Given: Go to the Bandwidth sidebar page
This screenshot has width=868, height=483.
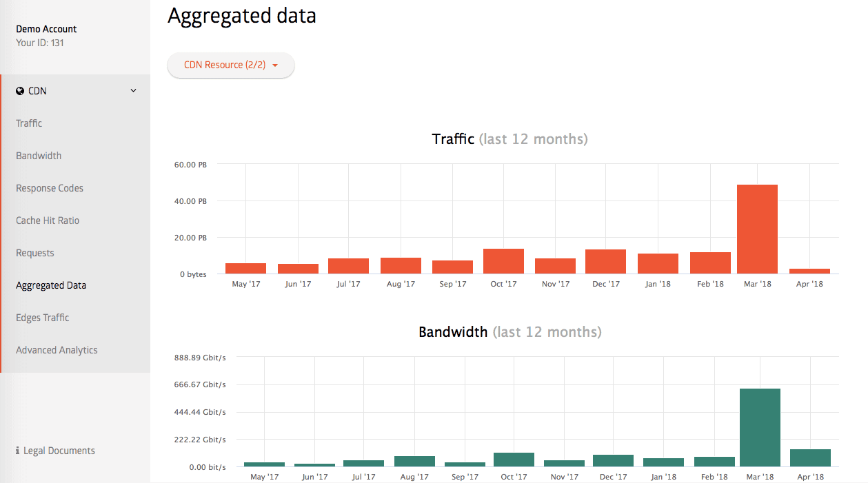Looking at the screenshot, I should click(39, 156).
